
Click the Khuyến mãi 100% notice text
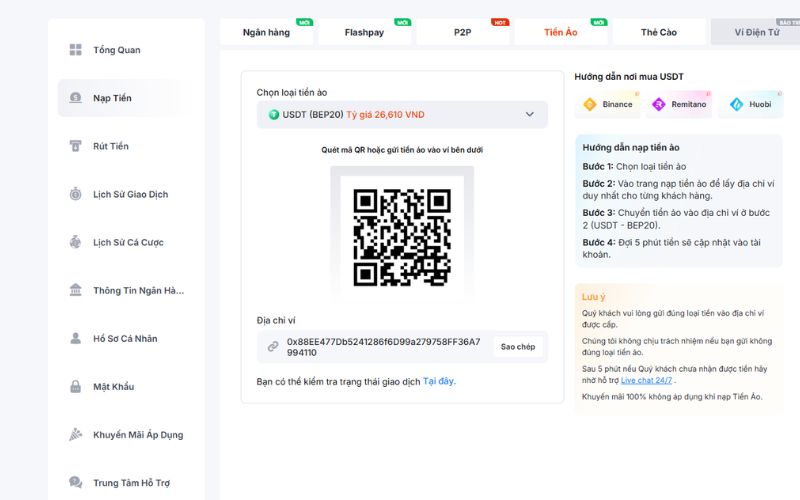672,396
